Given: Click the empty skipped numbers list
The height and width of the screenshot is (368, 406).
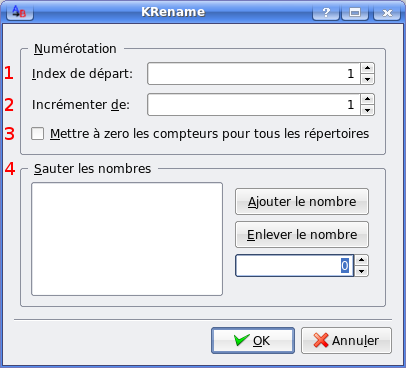Looking at the screenshot, I should (127, 239).
